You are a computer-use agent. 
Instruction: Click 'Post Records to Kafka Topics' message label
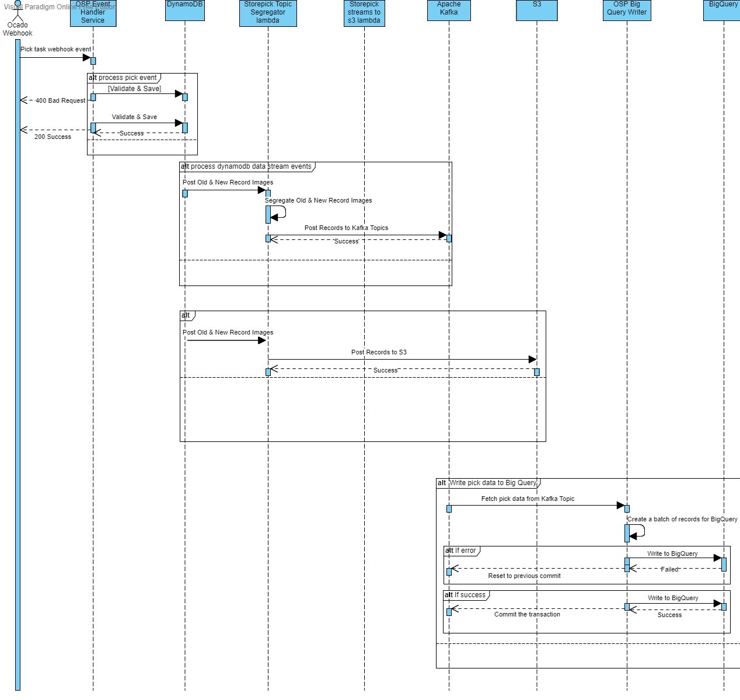(x=346, y=228)
